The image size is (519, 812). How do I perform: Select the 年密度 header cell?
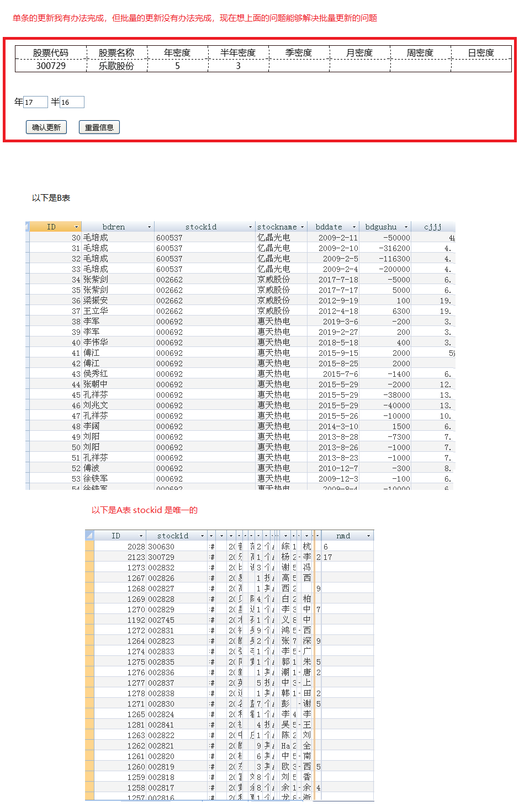177,53
